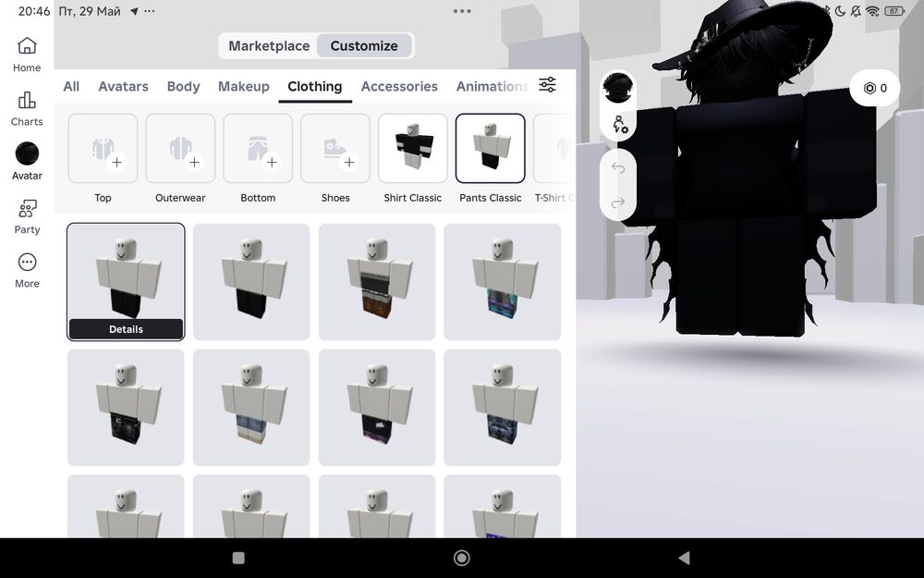This screenshot has width=924, height=578.
Task: Go to Home in the sidebar
Action: (27, 55)
